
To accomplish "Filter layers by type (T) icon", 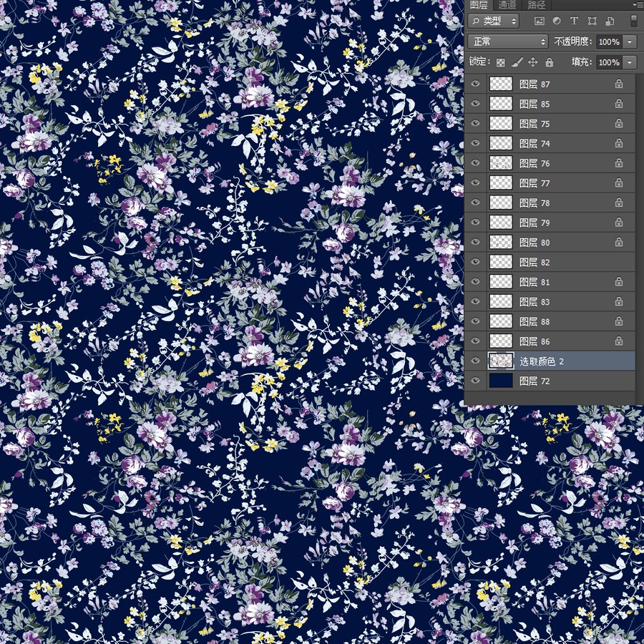I will point(574,21).
